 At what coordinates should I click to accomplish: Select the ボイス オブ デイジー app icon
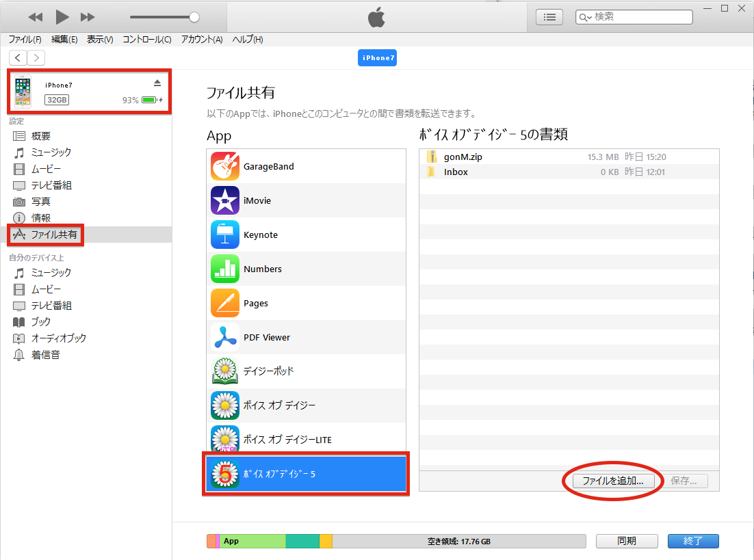click(x=224, y=405)
